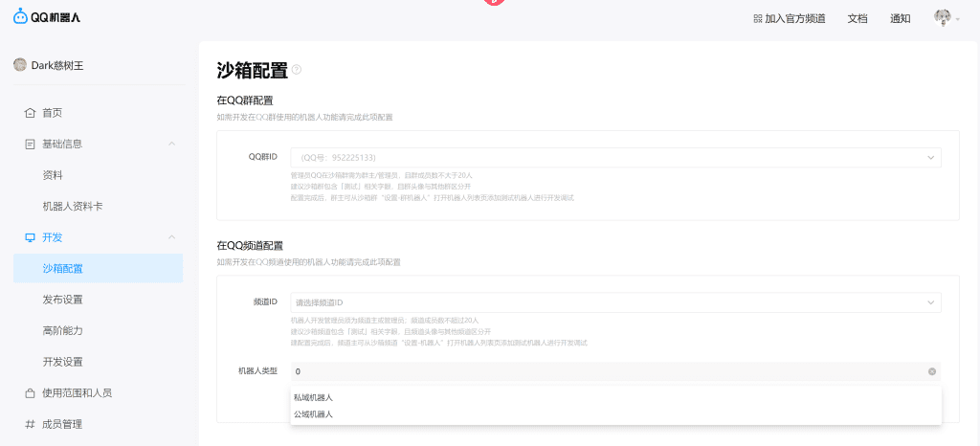Open the 文档 link in top bar

(x=857, y=18)
